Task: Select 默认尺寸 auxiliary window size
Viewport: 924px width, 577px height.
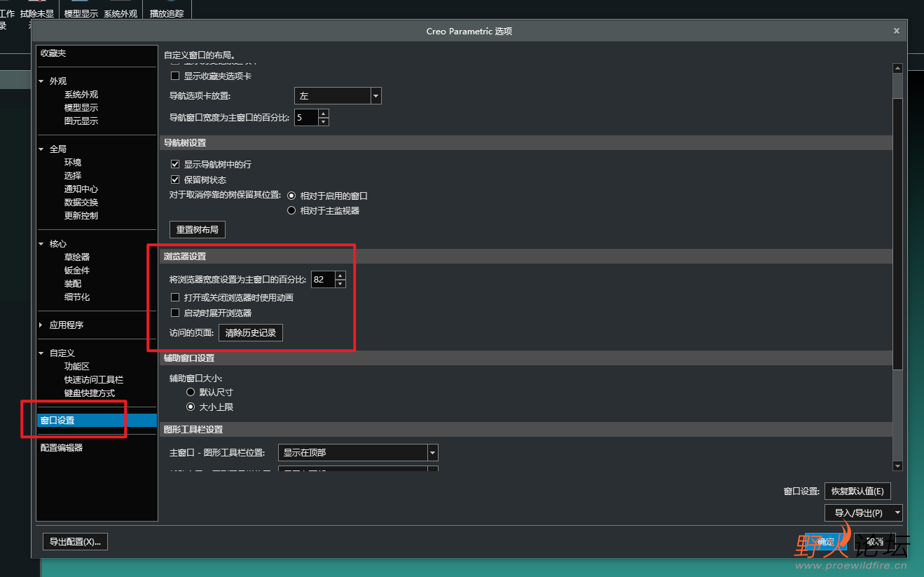Action: click(x=190, y=393)
